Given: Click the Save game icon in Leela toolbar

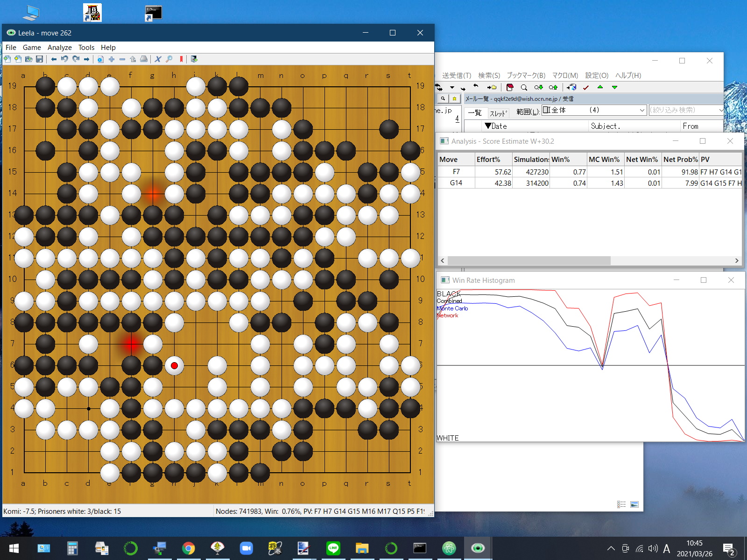Looking at the screenshot, I should pyautogui.click(x=40, y=59).
